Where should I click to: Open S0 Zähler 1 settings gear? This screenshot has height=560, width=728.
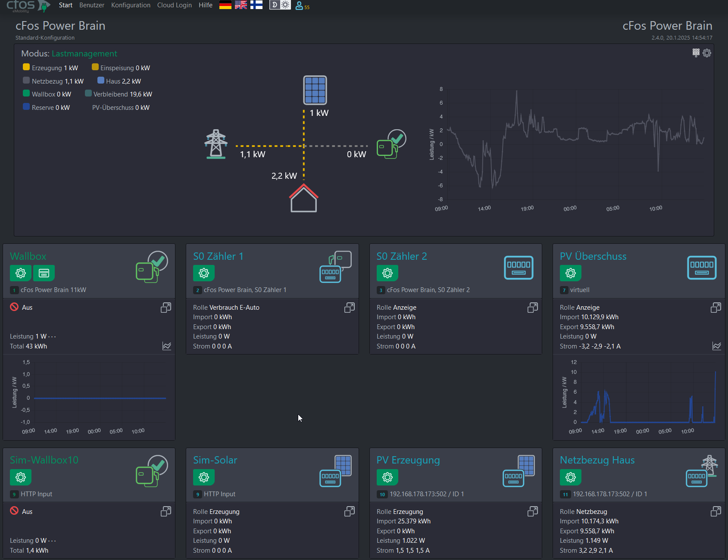coord(204,273)
